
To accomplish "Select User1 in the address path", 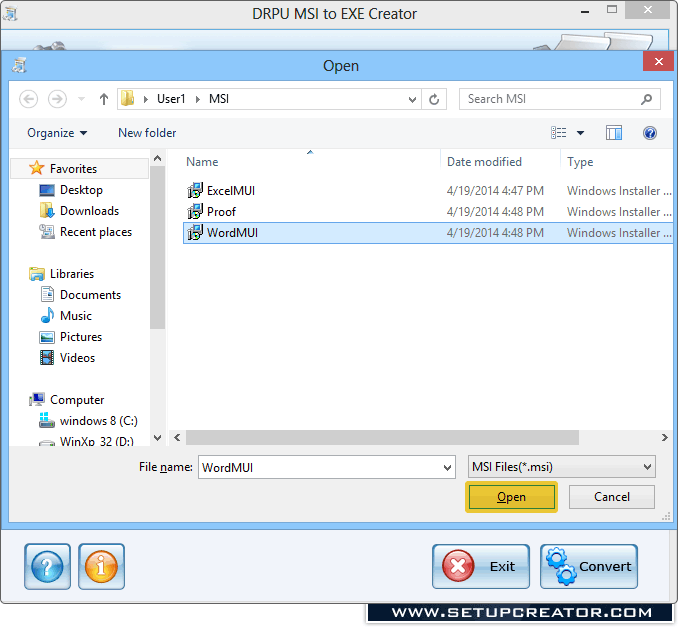I will [x=171, y=99].
